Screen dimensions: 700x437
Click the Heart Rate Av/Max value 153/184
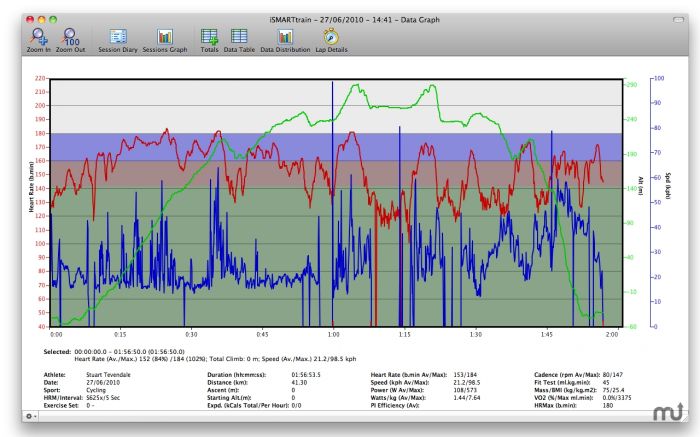[x=465, y=375]
